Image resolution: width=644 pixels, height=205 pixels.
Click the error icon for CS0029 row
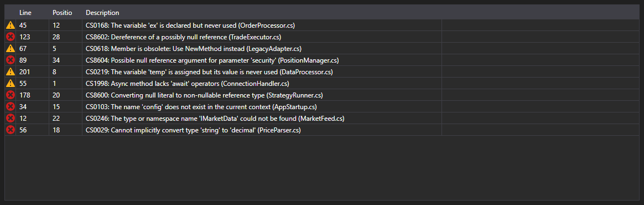pos(11,130)
